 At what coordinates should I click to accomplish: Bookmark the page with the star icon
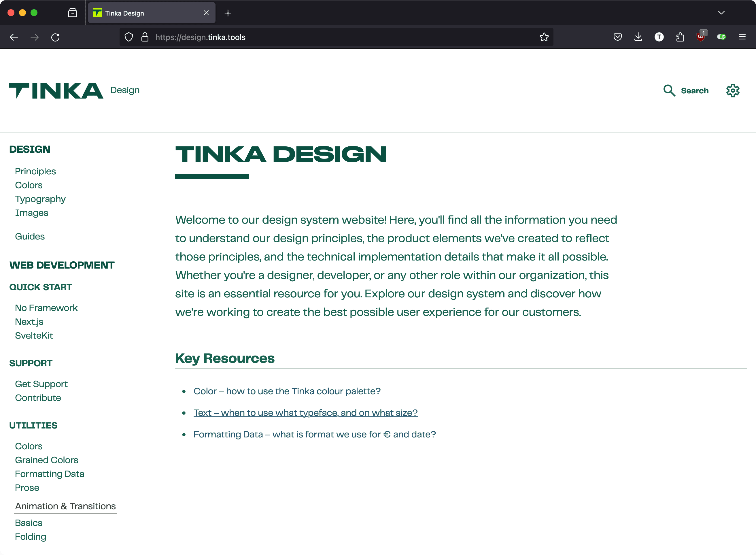pyautogui.click(x=543, y=37)
